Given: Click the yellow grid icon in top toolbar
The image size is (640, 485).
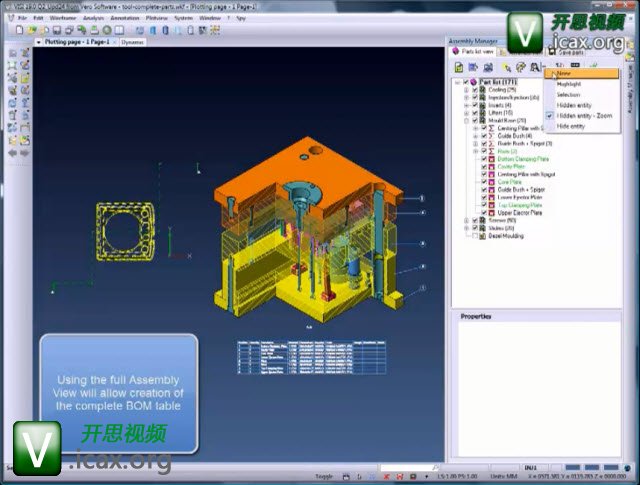Looking at the screenshot, I should [x=215, y=30].
